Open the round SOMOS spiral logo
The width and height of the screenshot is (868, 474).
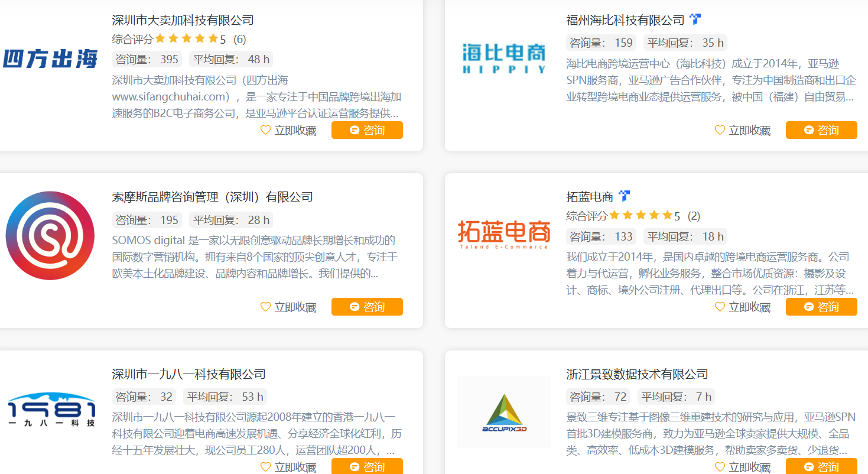50,235
